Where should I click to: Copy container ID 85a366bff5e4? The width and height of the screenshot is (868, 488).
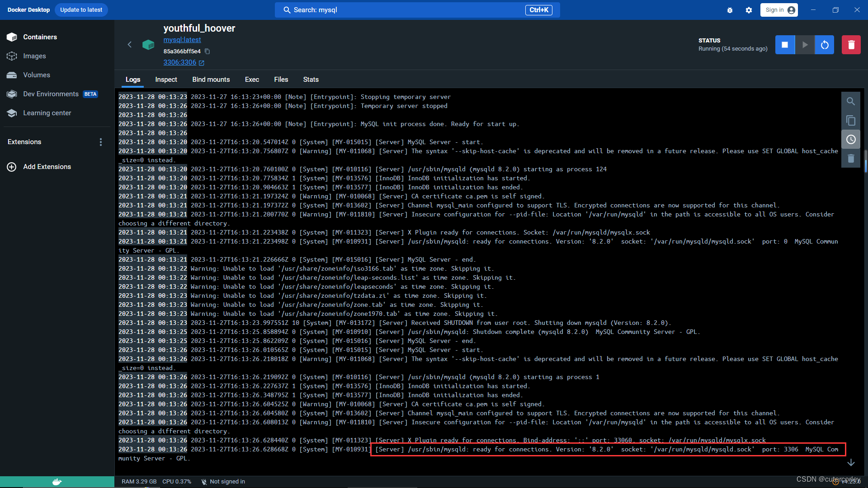[208, 52]
